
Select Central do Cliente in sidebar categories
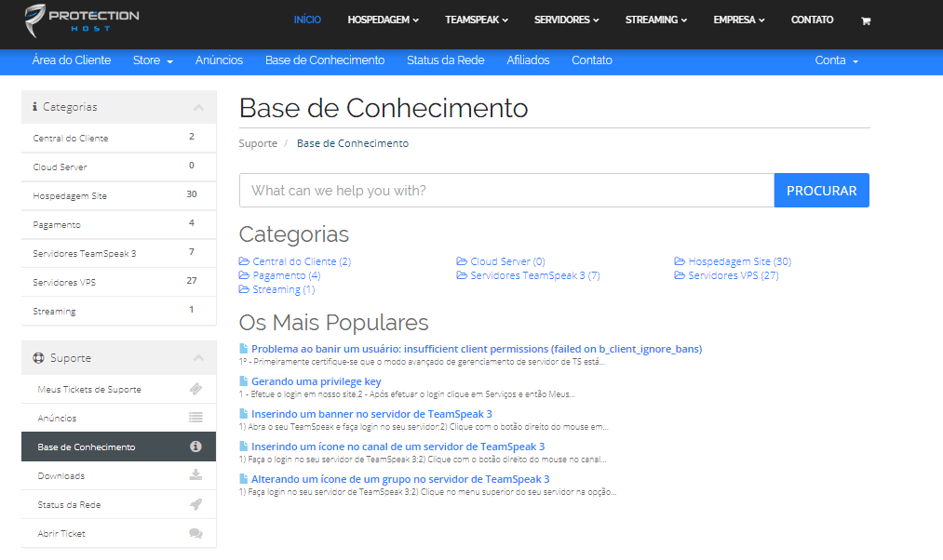point(118,139)
